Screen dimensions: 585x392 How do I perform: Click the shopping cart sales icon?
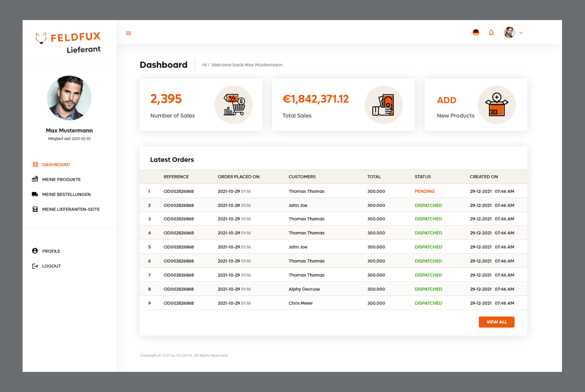point(234,105)
